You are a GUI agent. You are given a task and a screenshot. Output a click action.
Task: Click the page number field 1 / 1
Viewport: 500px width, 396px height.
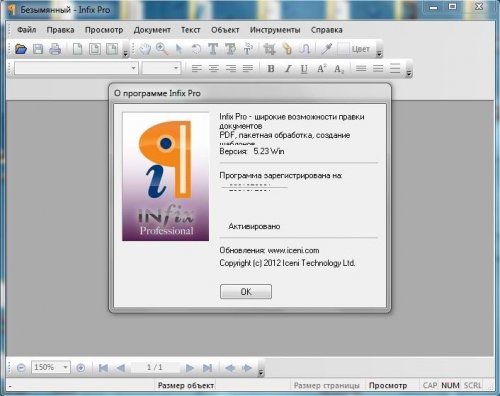pyautogui.click(x=155, y=367)
